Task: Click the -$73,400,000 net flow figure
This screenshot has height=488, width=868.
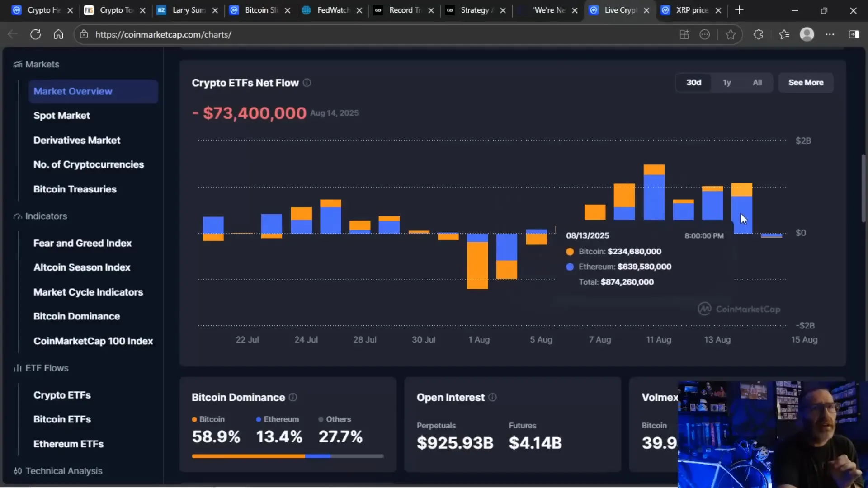Action: click(250, 113)
